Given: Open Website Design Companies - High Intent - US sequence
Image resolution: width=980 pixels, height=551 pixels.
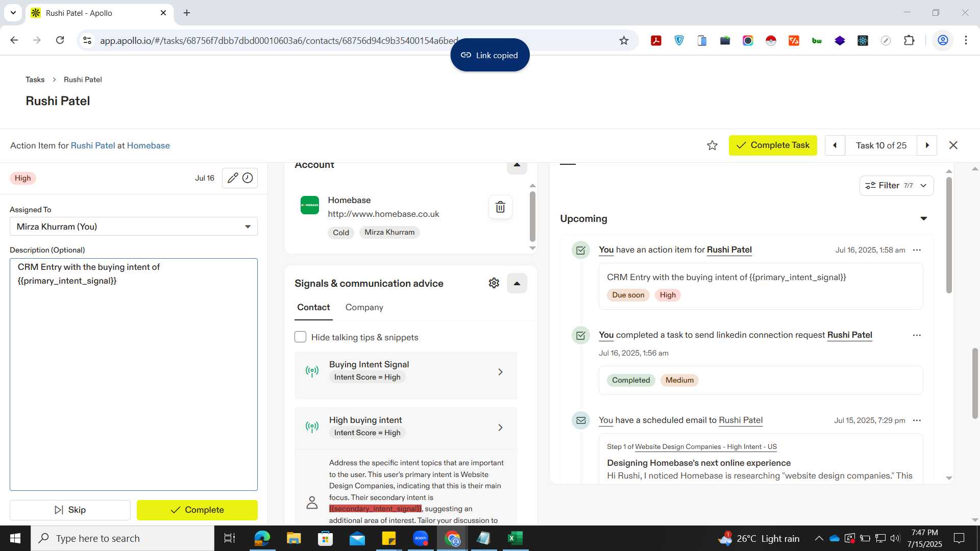Looking at the screenshot, I should click(x=706, y=447).
